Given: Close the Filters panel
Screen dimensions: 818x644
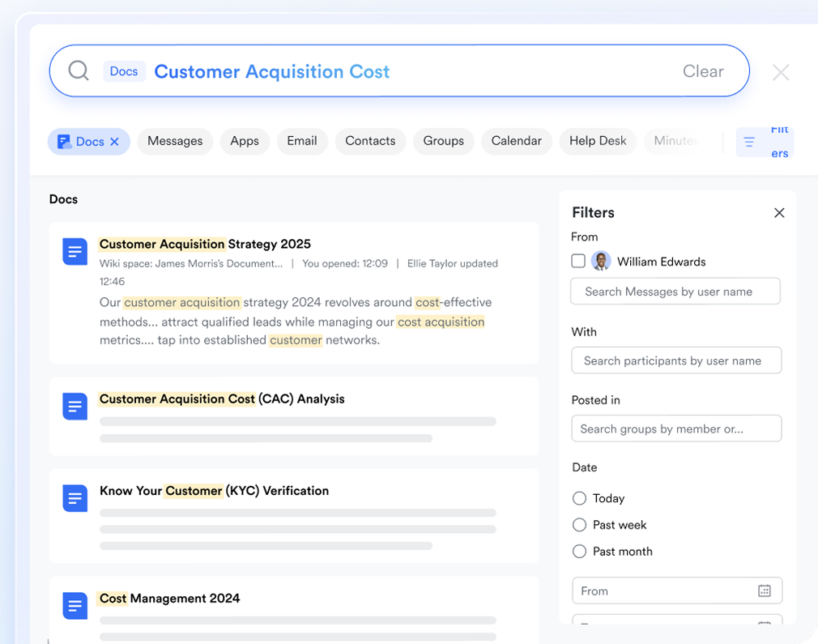Looking at the screenshot, I should click(779, 213).
